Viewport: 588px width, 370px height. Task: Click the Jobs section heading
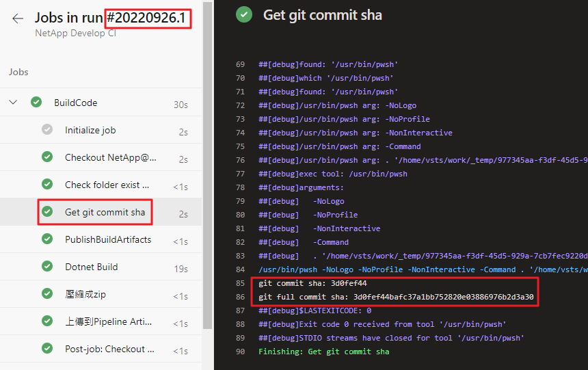point(18,72)
